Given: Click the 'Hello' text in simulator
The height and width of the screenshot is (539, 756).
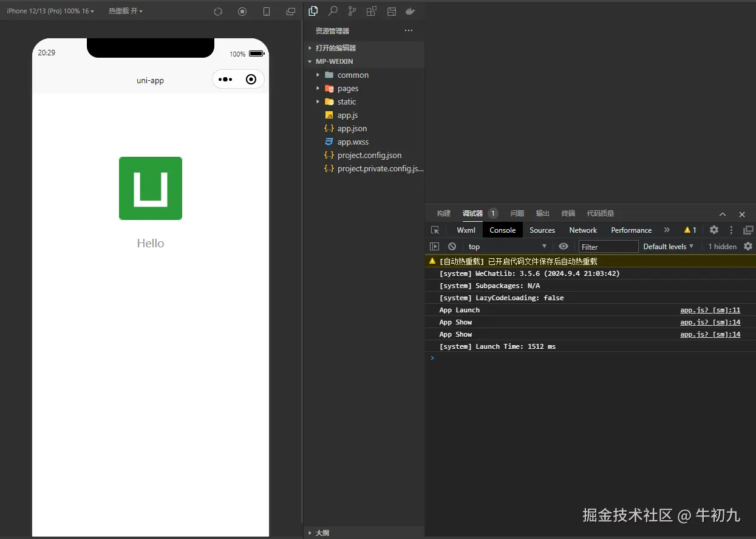Looking at the screenshot, I should [x=151, y=243].
